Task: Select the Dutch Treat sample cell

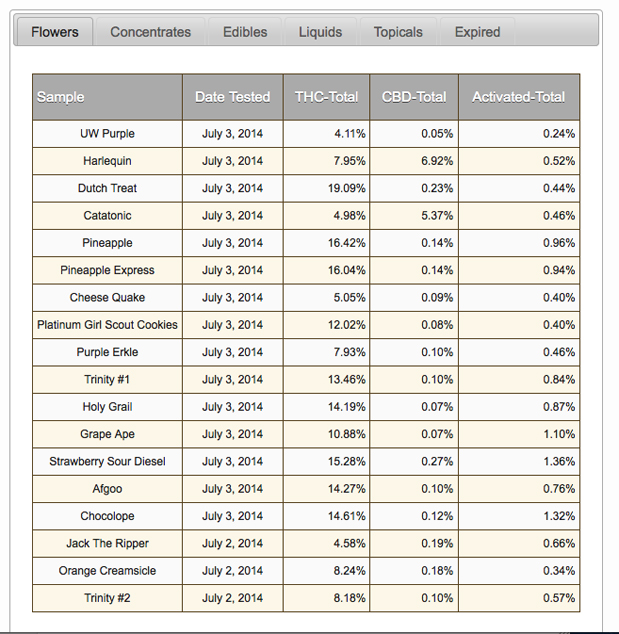Action: pyautogui.click(x=107, y=188)
